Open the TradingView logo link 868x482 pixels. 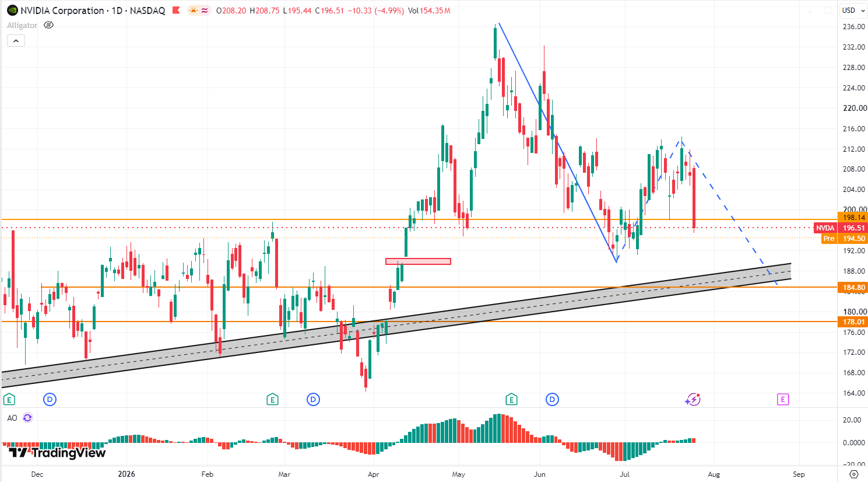pyautogui.click(x=57, y=453)
